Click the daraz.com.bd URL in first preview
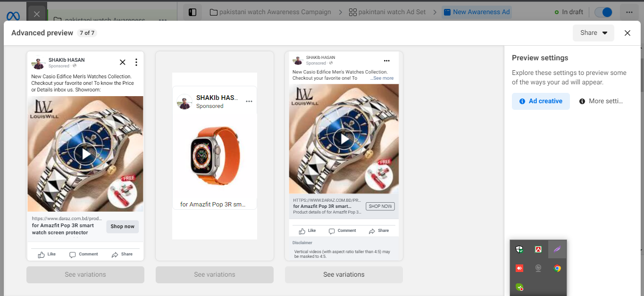The height and width of the screenshot is (296, 644). [67, 219]
